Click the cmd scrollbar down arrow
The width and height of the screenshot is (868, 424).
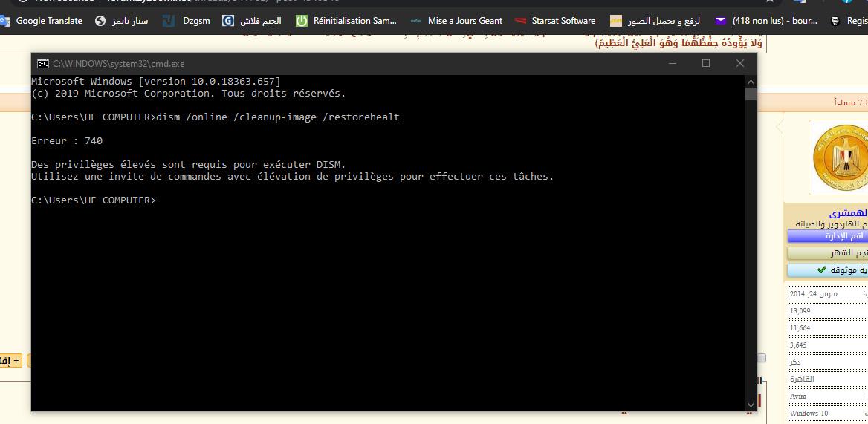point(751,405)
